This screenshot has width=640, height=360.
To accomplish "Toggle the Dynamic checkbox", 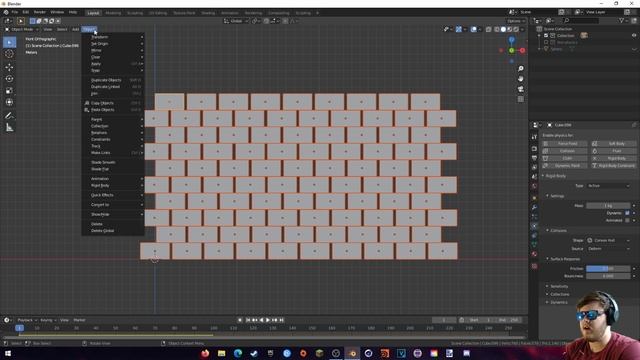I will (x=627, y=213).
